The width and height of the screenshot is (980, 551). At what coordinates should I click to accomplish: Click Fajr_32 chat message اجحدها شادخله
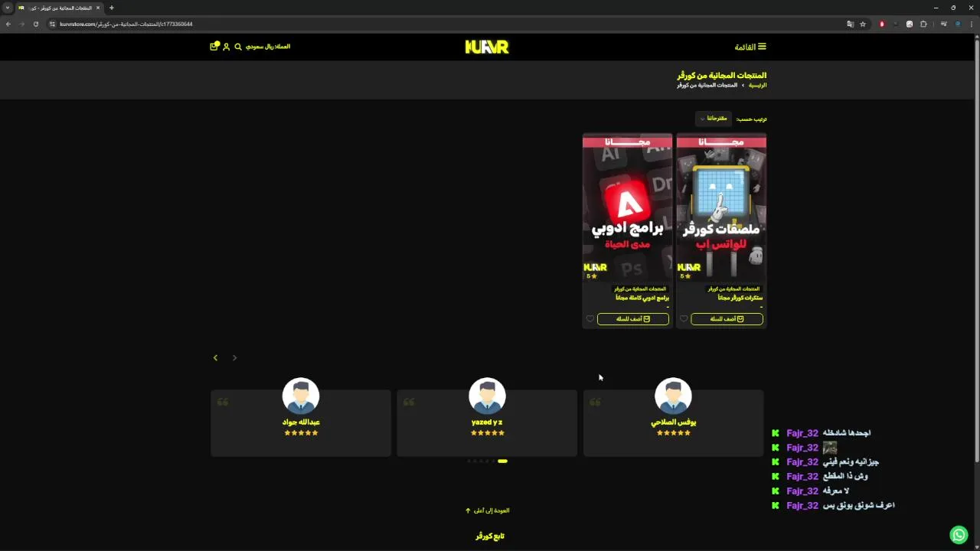pyautogui.click(x=847, y=433)
